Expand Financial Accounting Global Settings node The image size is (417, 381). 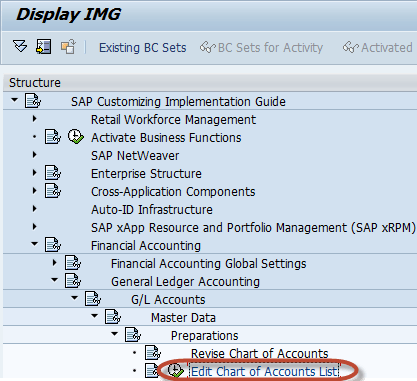pyautogui.click(x=54, y=262)
